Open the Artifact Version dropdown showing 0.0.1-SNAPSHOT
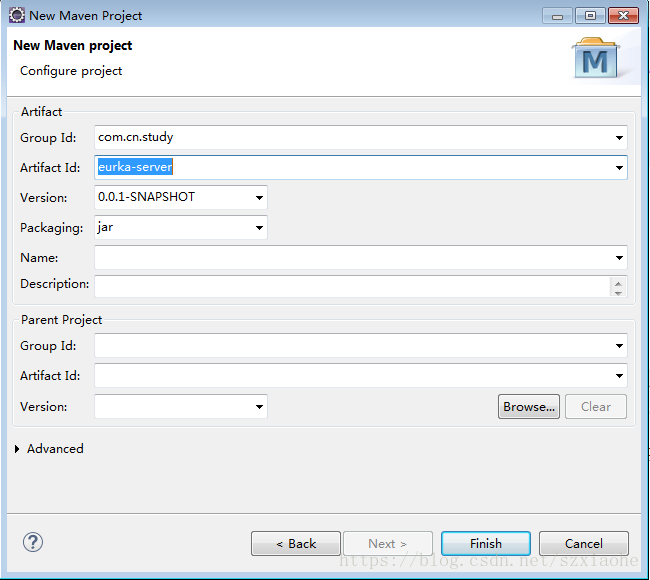The image size is (650, 580). (259, 198)
